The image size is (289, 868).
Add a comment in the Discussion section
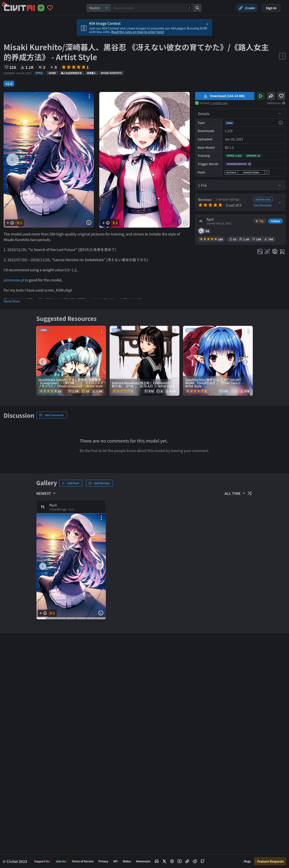point(52,415)
